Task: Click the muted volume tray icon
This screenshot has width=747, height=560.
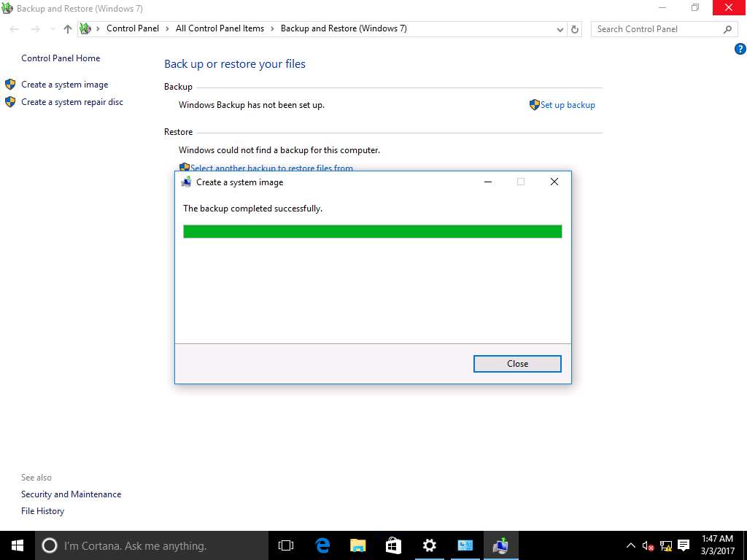Action: point(648,545)
